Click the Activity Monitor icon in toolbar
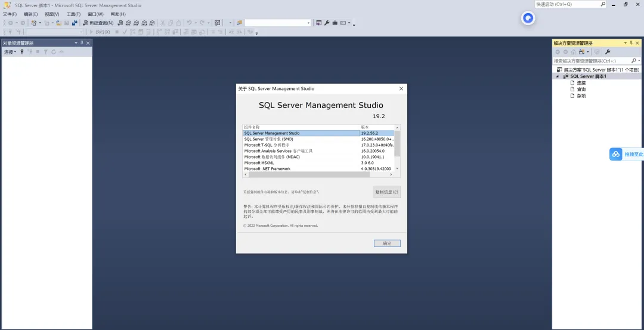Viewport: 644px width, 330px height. (217, 23)
